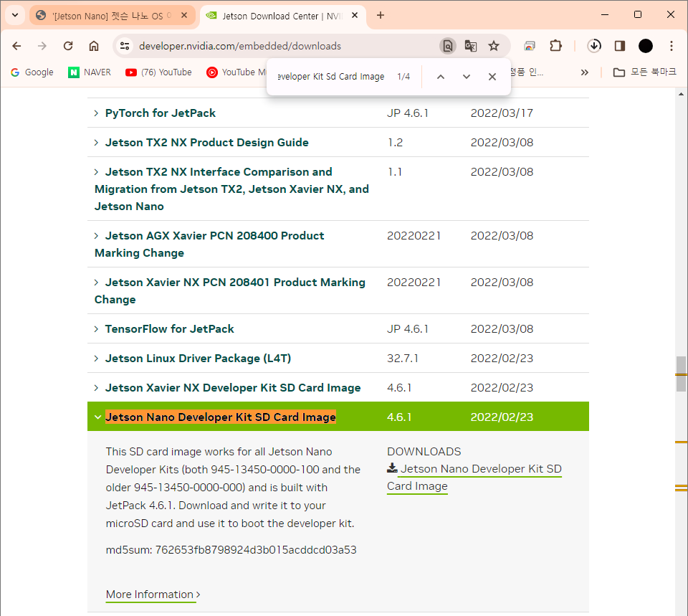This screenshot has height=616, width=688.
Task: Switch to the '[Jetson Nano] 젯슨 나노 OS' tab
Action: (x=113, y=15)
